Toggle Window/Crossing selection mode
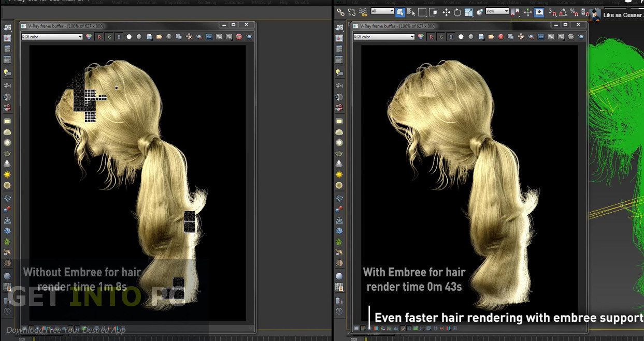This screenshot has width=644, height=341. click(433, 12)
